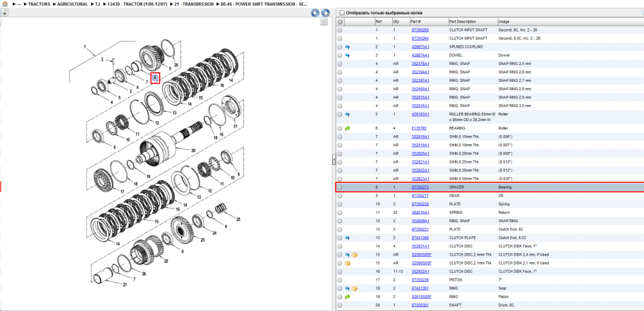This screenshot has height=311, width=644.
Task: Click plus icon on ROLLER BEARING row
Action: click(x=340, y=114)
